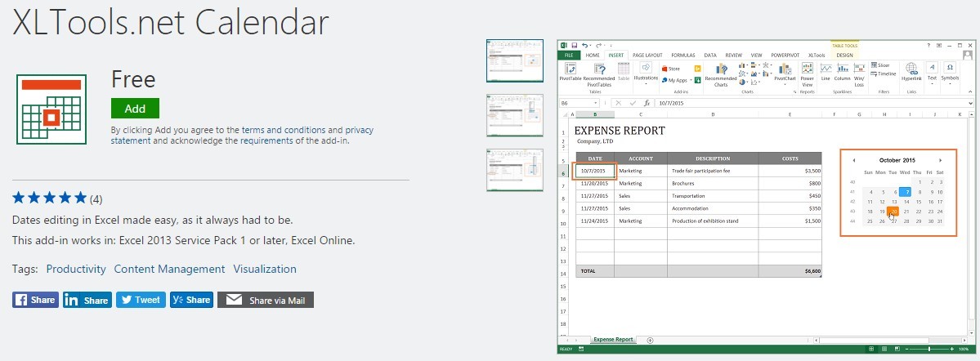980x361 pixels.
Task: Switch to the XLTools ribbon tab
Action: coord(817,55)
